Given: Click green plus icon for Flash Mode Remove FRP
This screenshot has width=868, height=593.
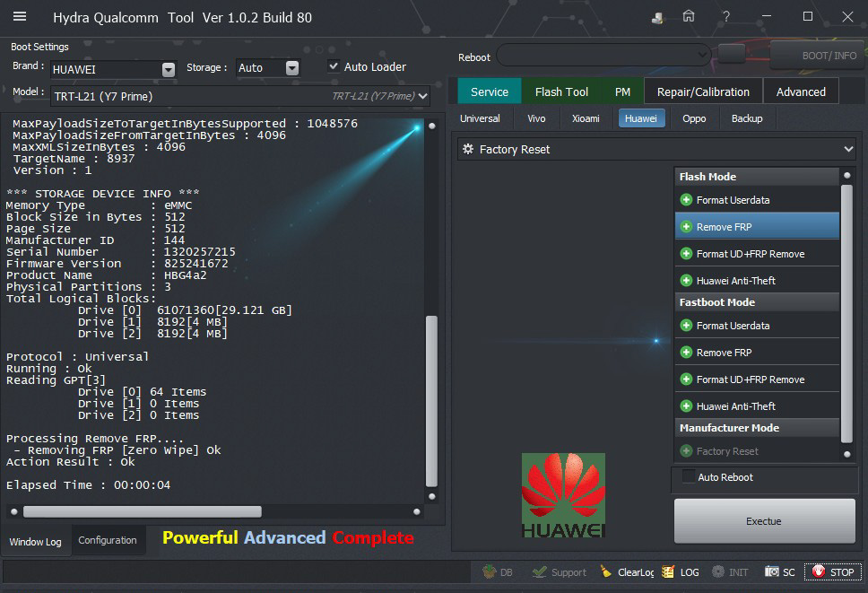Looking at the screenshot, I should coord(687,226).
